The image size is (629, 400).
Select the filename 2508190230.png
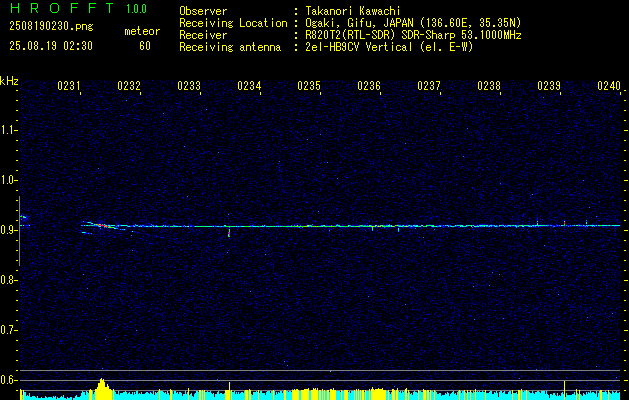point(51,27)
